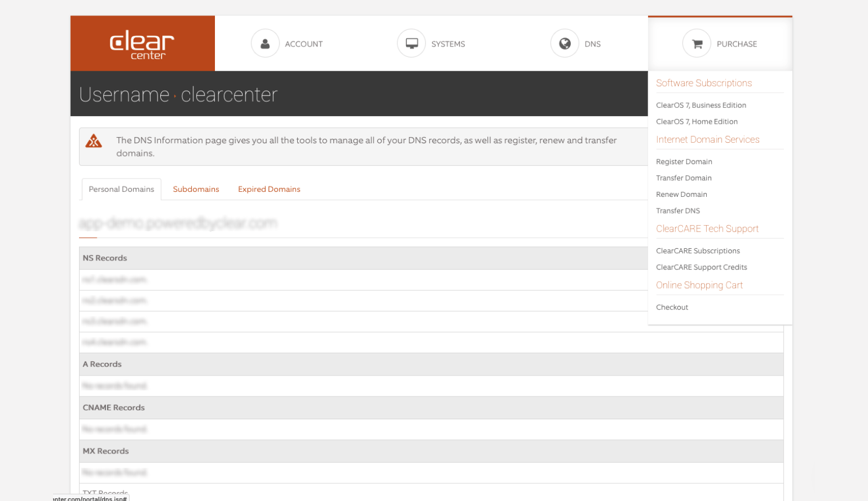Select ClearOS 7, Home Edition
The width and height of the screenshot is (868, 501).
coord(697,122)
